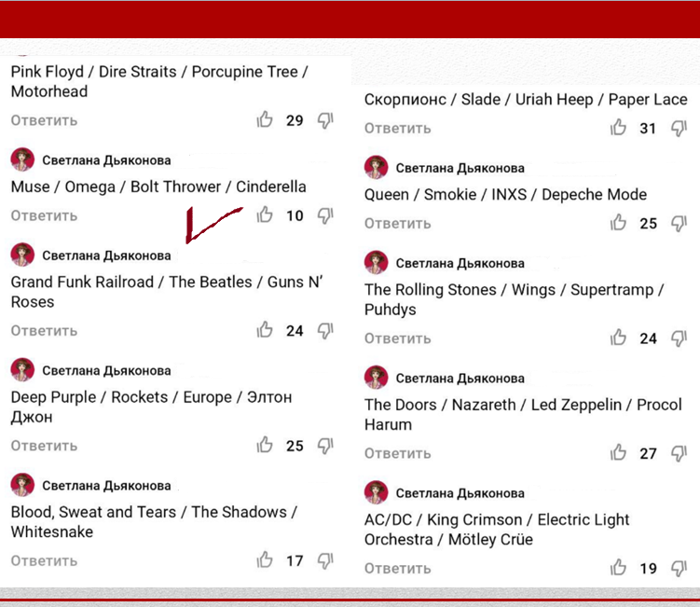Click like count 10 on Muse comment

point(295,215)
